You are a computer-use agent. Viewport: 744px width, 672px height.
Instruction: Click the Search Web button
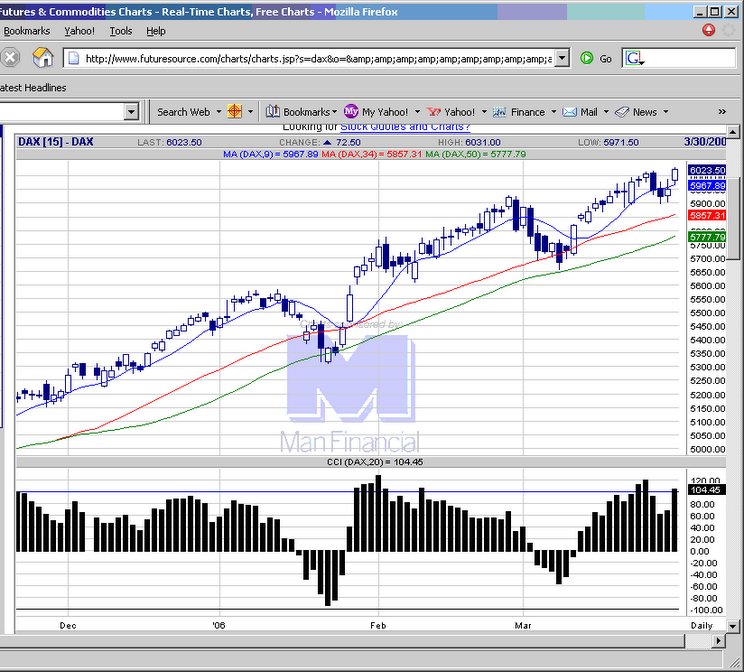pyautogui.click(x=184, y=112)
